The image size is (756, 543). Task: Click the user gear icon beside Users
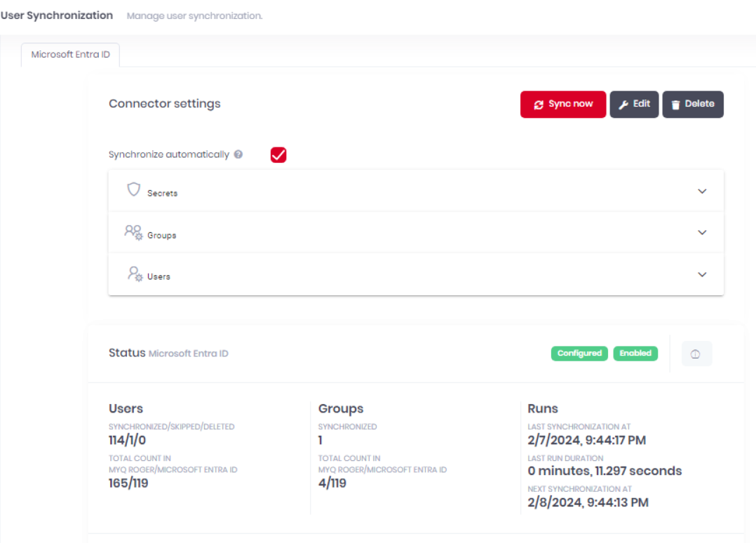pyautogui.click(x=135, y=274)
